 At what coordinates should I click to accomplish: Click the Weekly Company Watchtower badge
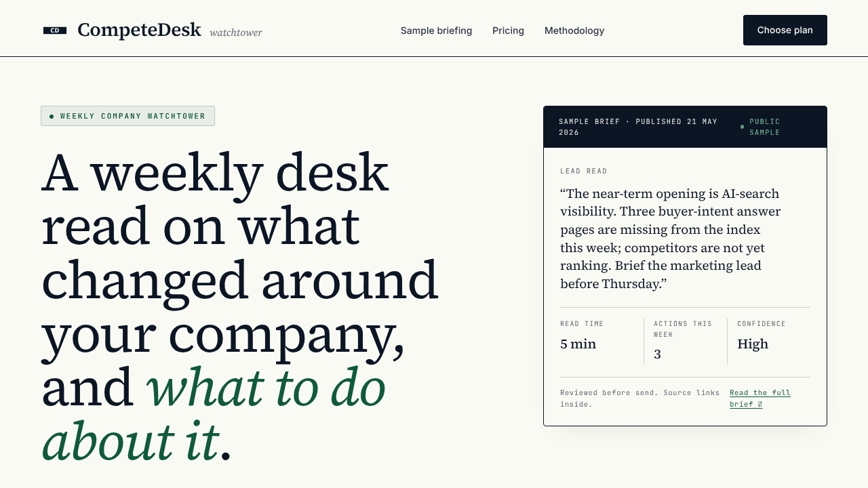[x=127, y=116]
